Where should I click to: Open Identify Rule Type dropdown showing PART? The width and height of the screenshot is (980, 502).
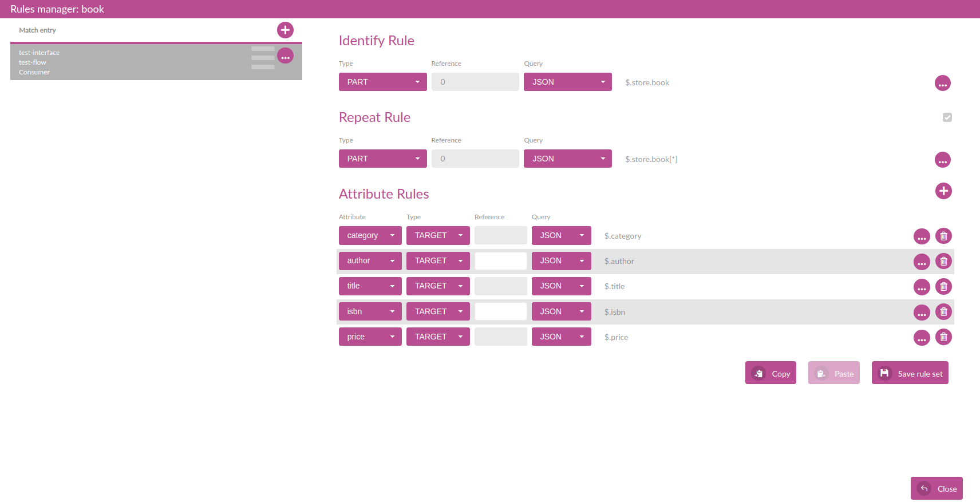383,82
